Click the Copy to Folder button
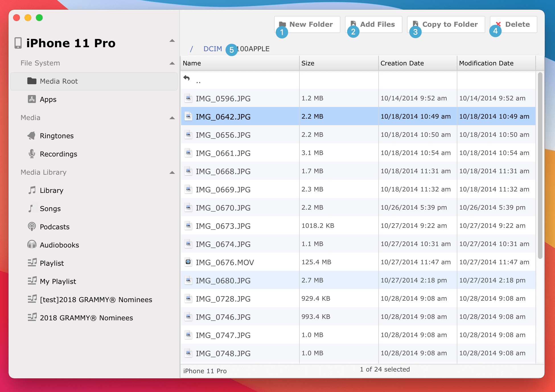The height and width of the screenshot is (392, 555). 446,24
